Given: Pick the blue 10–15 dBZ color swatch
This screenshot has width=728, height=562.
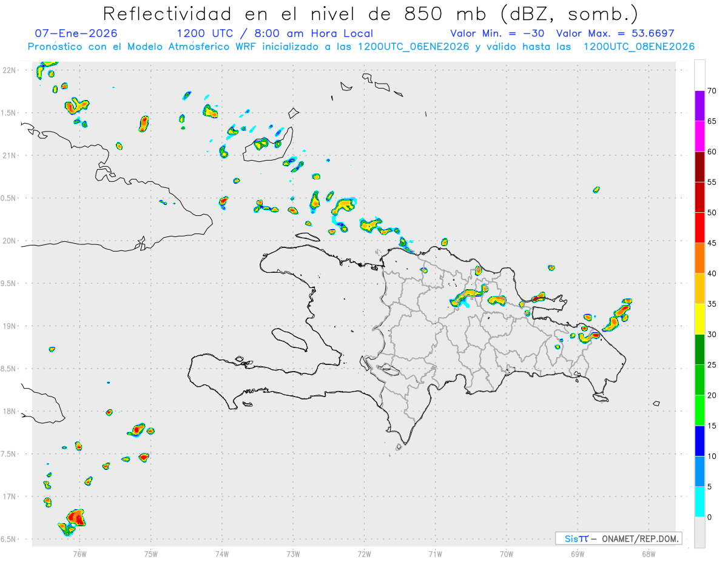Looking at the screenshot, I should (x=699, y=441).
